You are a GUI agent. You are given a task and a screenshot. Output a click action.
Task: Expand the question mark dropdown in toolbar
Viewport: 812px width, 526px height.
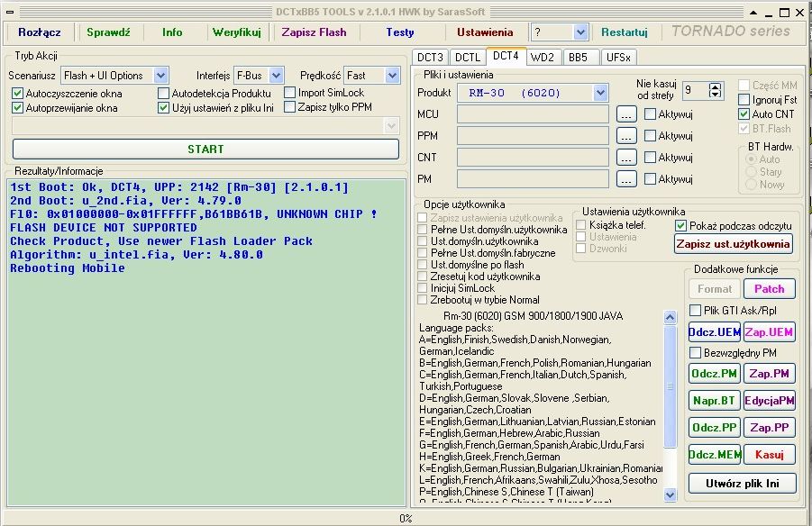pos(580,32)
